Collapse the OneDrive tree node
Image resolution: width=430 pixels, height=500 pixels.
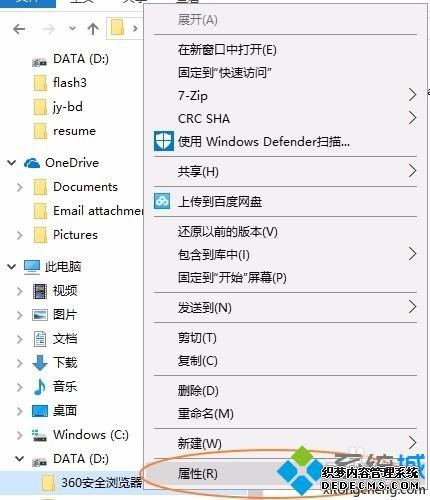[11, 163]
